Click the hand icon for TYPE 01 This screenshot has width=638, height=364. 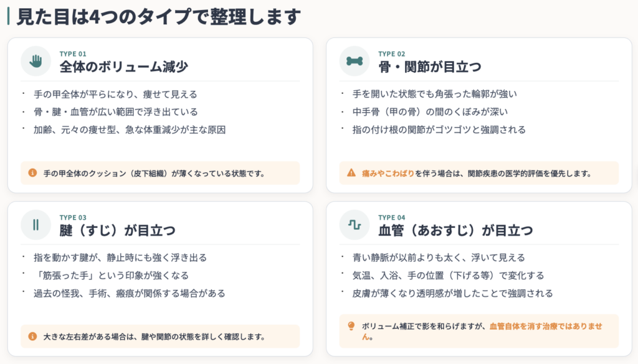pos(36,61)
